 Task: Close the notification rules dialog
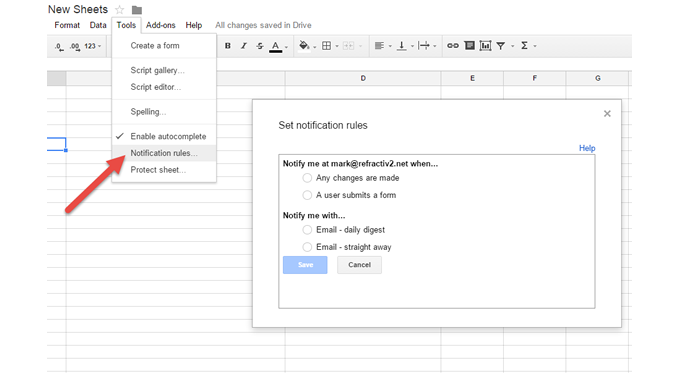(607, 114)
